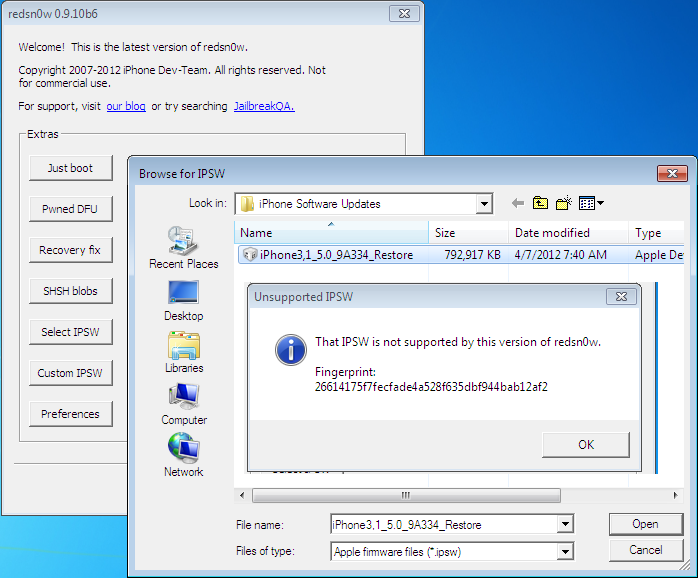The width and height of the screenshot is (698, 579).
Task: Click the fingerprint hash text
Action: [431, 386]
